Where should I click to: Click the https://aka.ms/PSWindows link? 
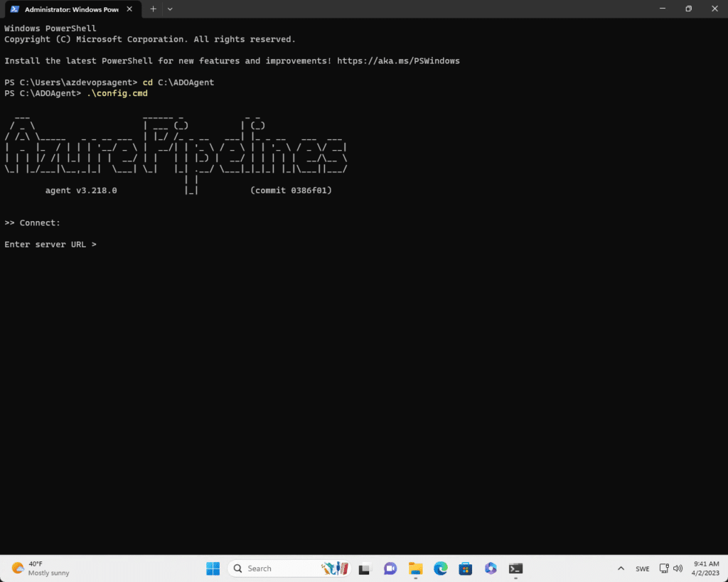coord(398,61)
